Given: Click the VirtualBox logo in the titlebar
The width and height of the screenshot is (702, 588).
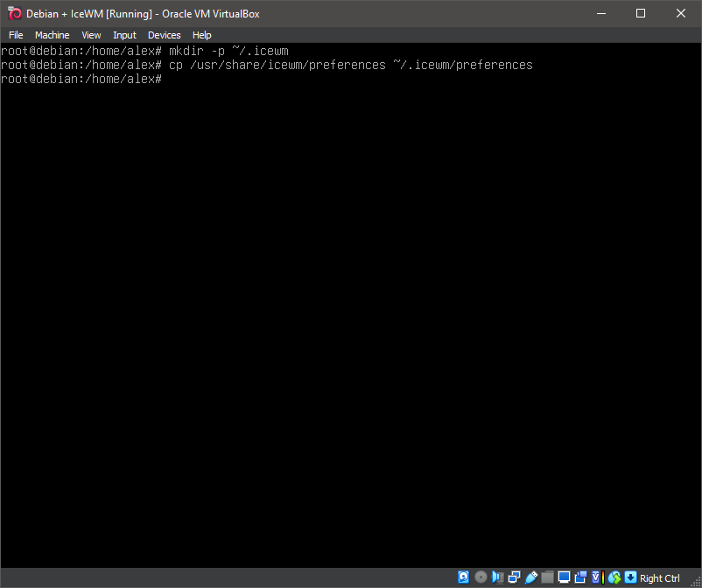Looking at the screenshot, I should (14, 13).
